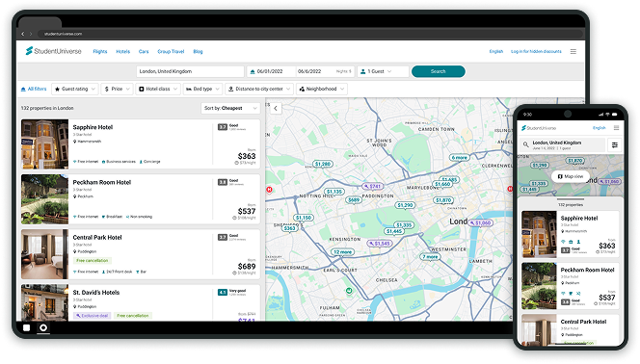The image size is (640, 364).
Task: Go back with the browser back arrow
Action: tap(23, 34)
